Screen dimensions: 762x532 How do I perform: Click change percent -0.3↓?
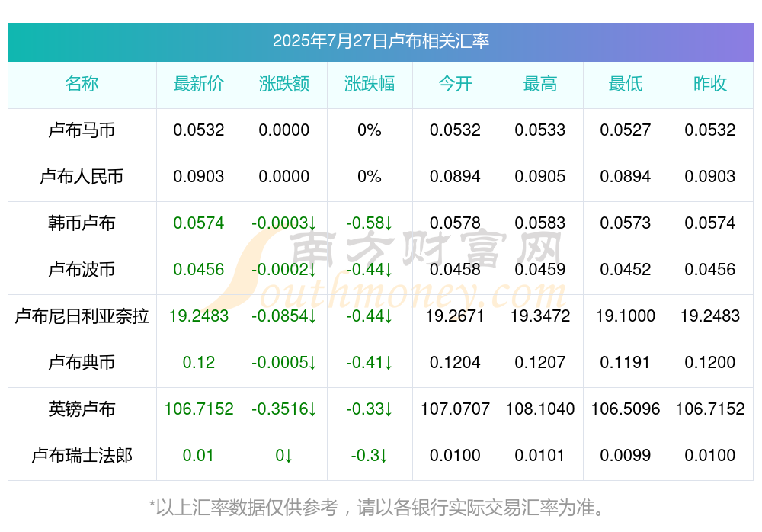point(370,456)
